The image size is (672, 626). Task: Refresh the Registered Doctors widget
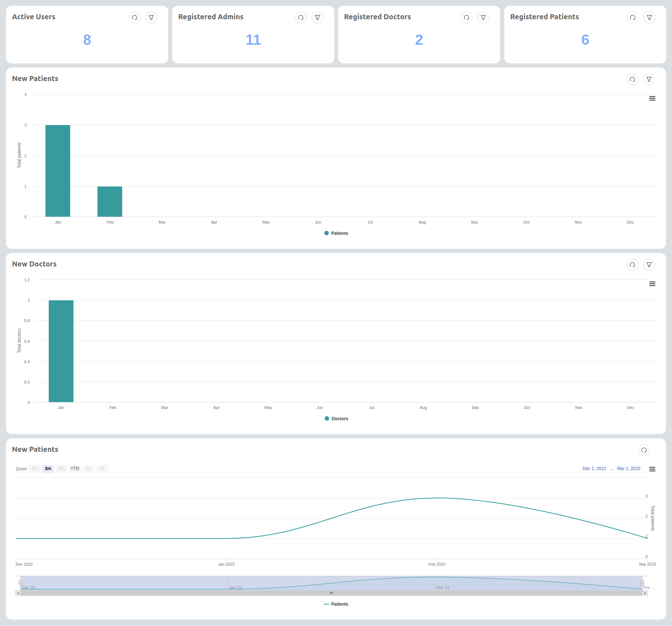(466, 17)
